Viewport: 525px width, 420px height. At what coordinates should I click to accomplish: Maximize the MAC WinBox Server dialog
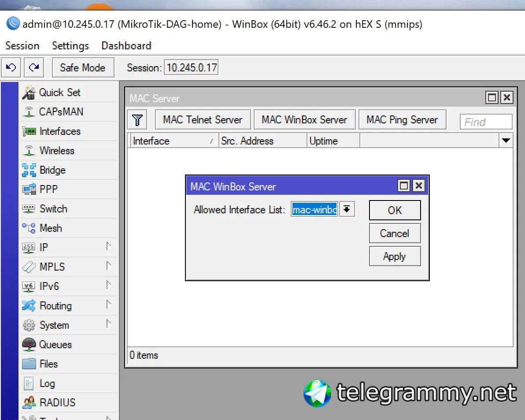click(404, 186)
